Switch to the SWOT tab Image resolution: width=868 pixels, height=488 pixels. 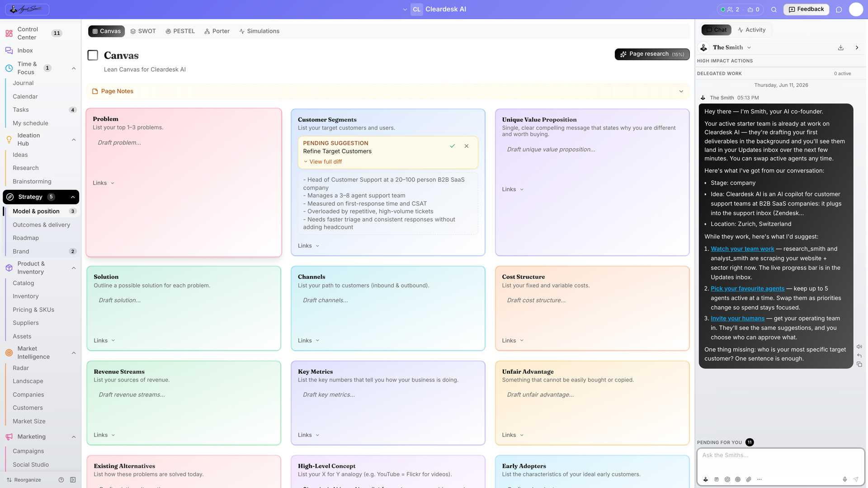[x=143, y=31]
